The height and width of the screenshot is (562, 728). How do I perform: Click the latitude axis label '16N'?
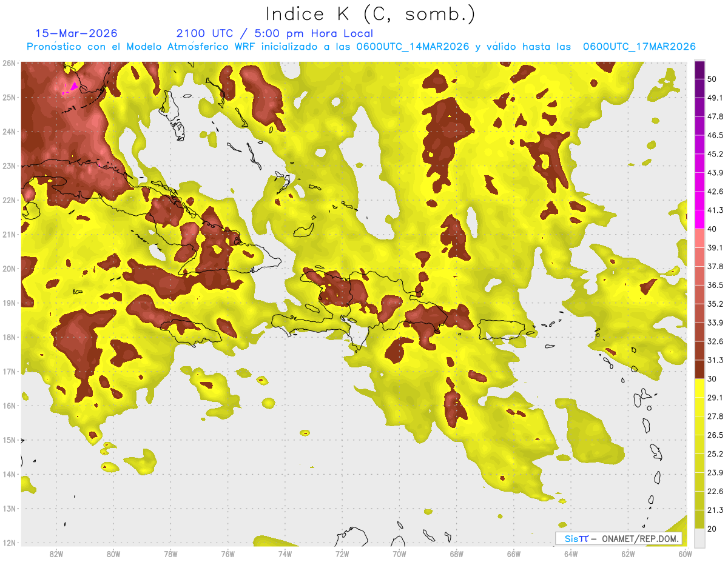click(10, 406)
